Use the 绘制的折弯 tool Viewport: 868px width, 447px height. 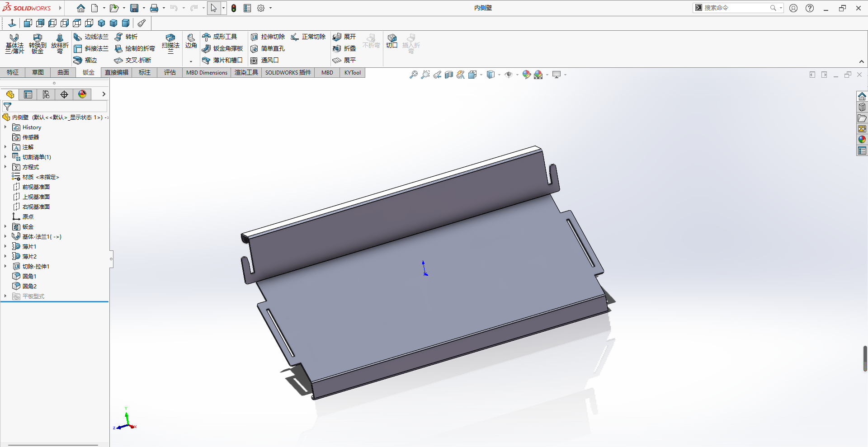(x=135, y=48)
